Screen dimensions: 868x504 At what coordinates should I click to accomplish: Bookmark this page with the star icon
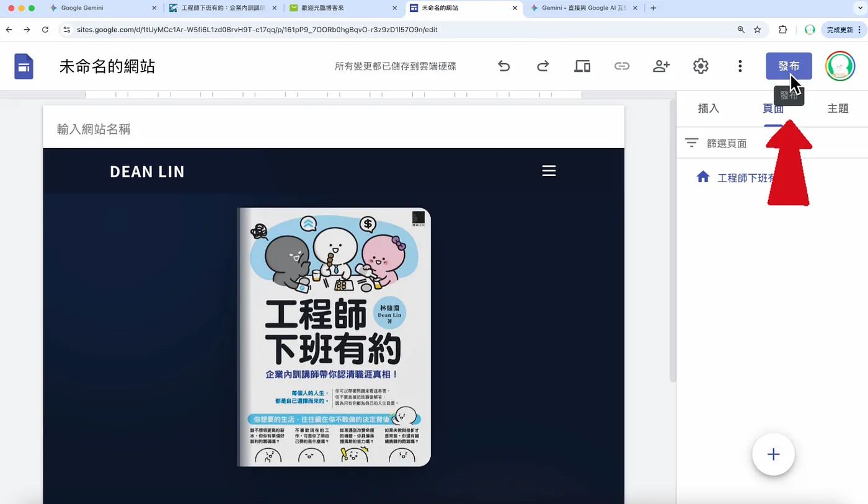coord(757,29)
